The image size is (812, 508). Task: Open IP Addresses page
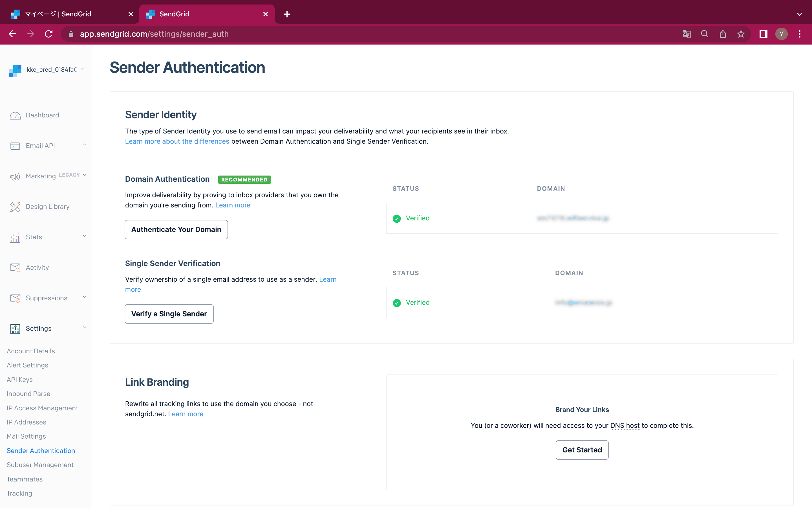coord(27,422)
